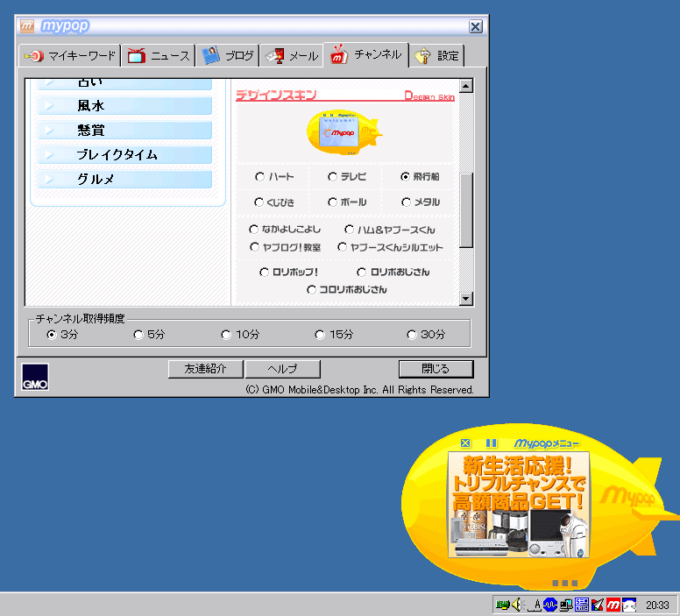Choose the メタル skin
Screen dimensions: 680x616
click(406, 202)
